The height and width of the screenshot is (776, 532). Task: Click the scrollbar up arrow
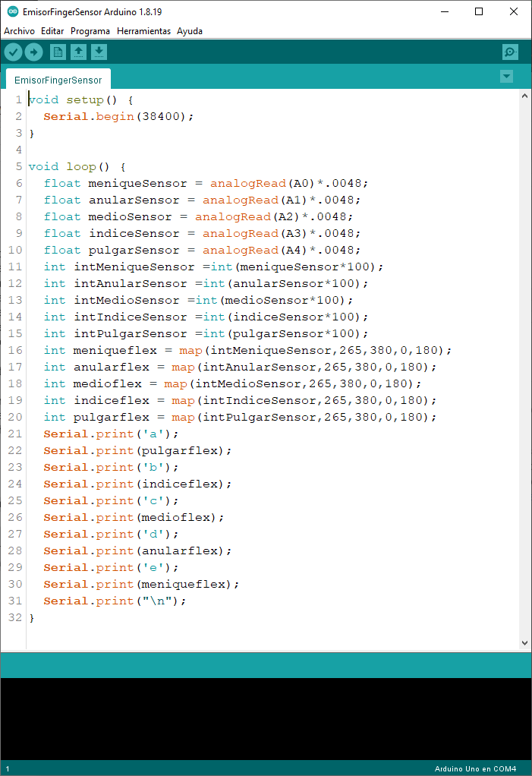(524, 96)
